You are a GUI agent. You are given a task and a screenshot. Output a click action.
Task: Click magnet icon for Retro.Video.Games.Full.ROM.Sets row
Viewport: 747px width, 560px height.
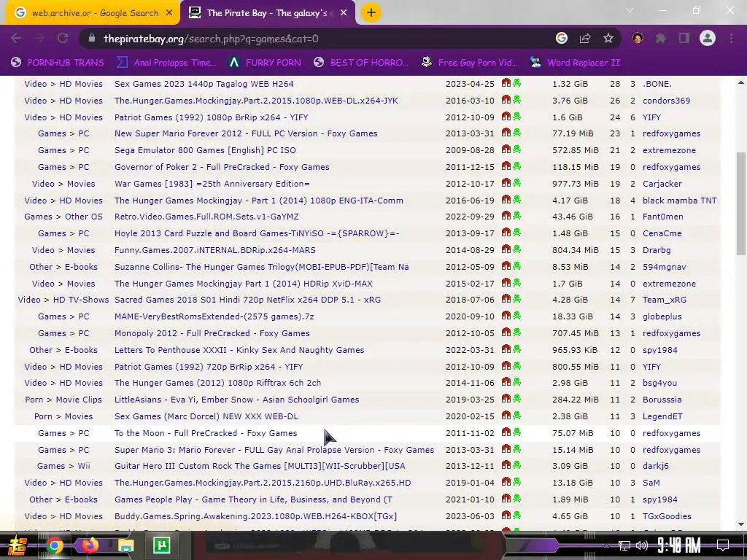click(x=506, y=216)
